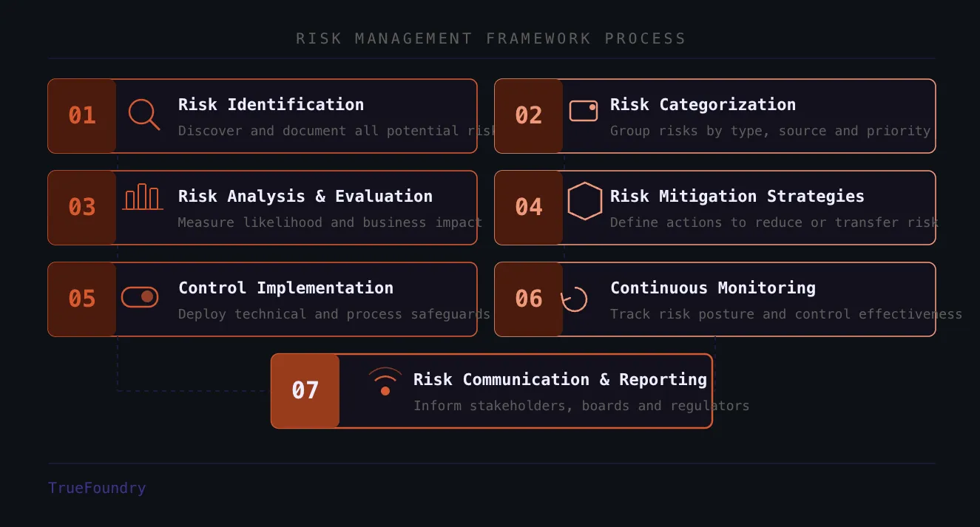
Task: Click the Continuous Monitoring heading
Action: coord(713,288)
